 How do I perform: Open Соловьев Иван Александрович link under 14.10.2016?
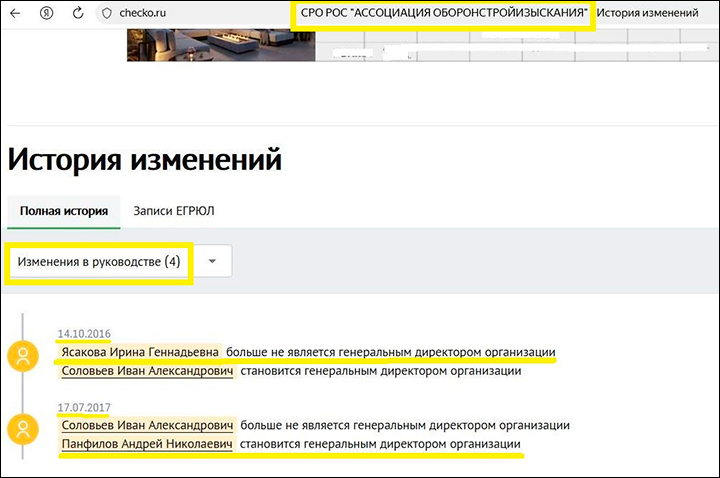point(147,371)
